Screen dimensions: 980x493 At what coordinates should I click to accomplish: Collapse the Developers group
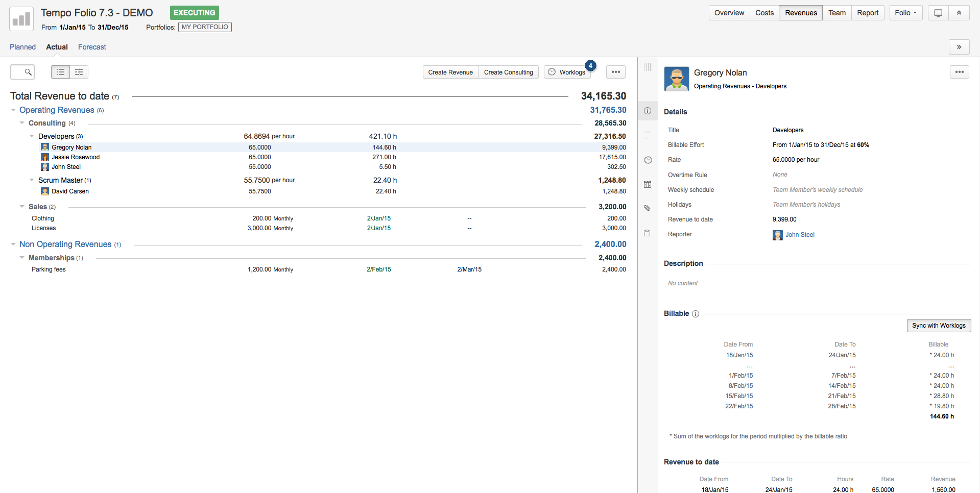(32, 136)
